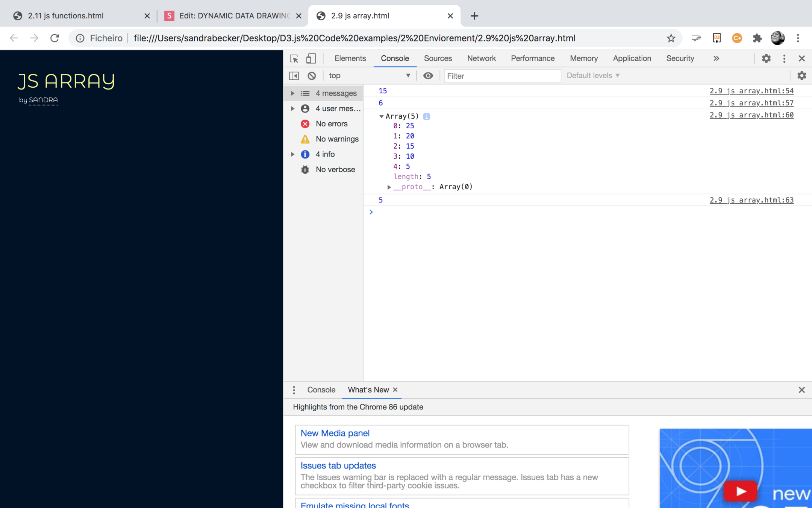Collapse the Array(5) console entry
812x508 pixels.
pyautogui.click(x=381, y=116)
